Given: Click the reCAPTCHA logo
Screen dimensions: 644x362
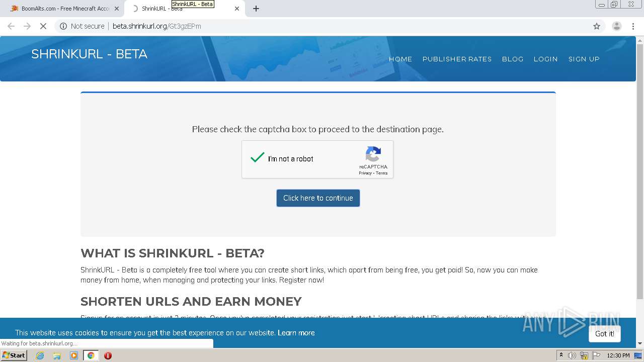Looking at the screenshot, I should [373, 154].
